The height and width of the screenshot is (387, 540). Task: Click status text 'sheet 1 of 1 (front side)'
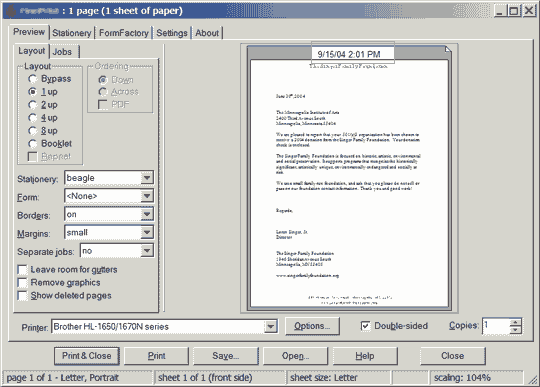click(205, 378)
